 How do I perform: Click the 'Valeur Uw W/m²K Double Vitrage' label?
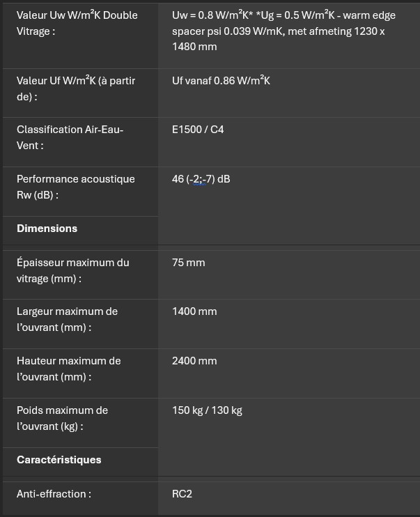77,23
